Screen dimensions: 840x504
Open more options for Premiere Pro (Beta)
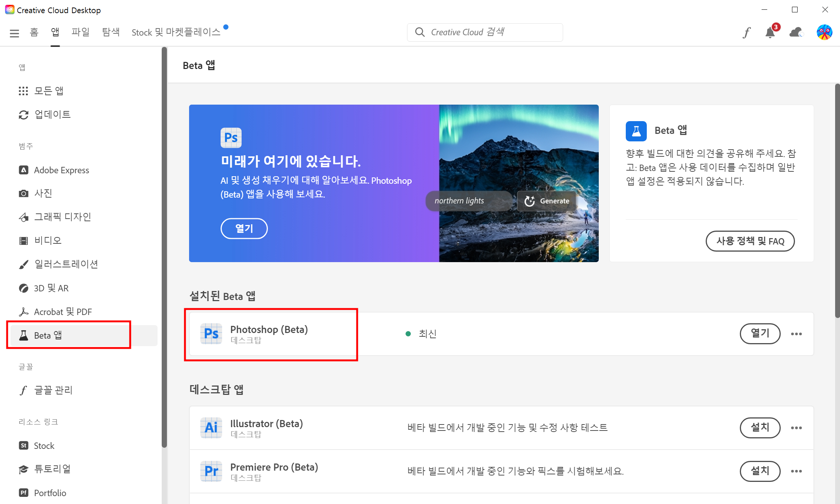click(x=796, y=471)
